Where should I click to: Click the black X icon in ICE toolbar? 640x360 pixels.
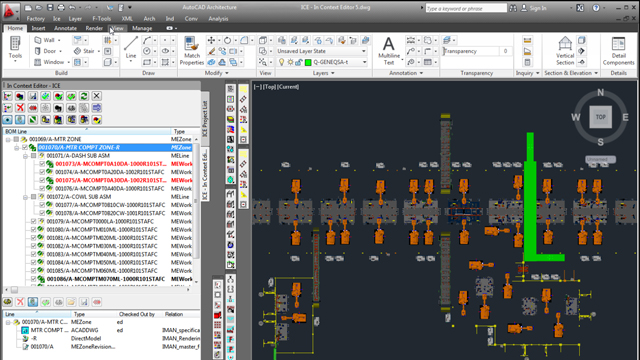pos(96,96)
